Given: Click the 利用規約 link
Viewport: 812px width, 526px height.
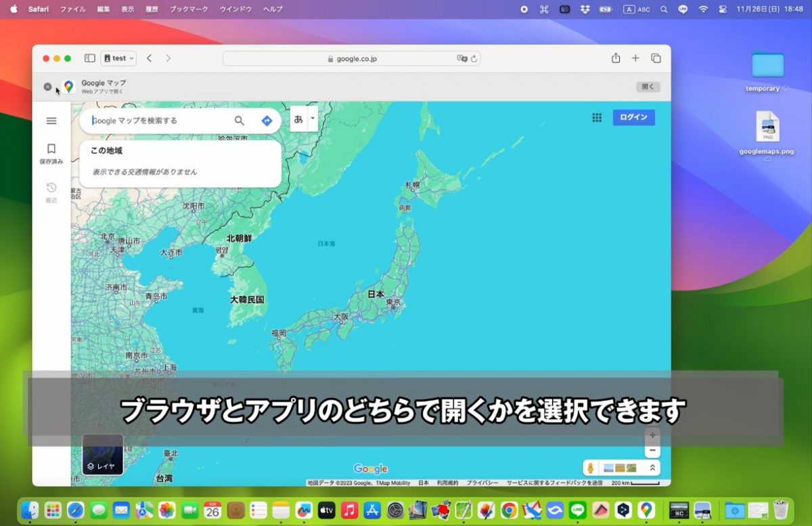Looking at the screenshot, I should (447, 483).
